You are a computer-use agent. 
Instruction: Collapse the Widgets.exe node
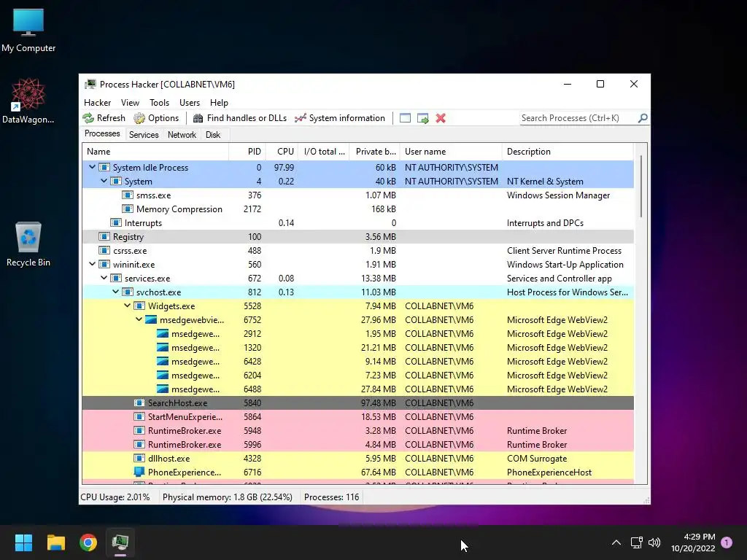127,306
